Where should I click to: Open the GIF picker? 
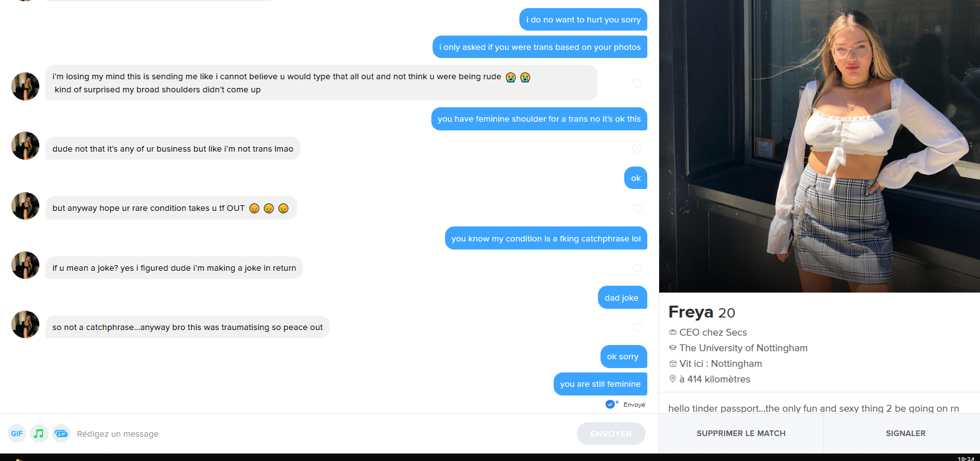click(x=17, y=434)
